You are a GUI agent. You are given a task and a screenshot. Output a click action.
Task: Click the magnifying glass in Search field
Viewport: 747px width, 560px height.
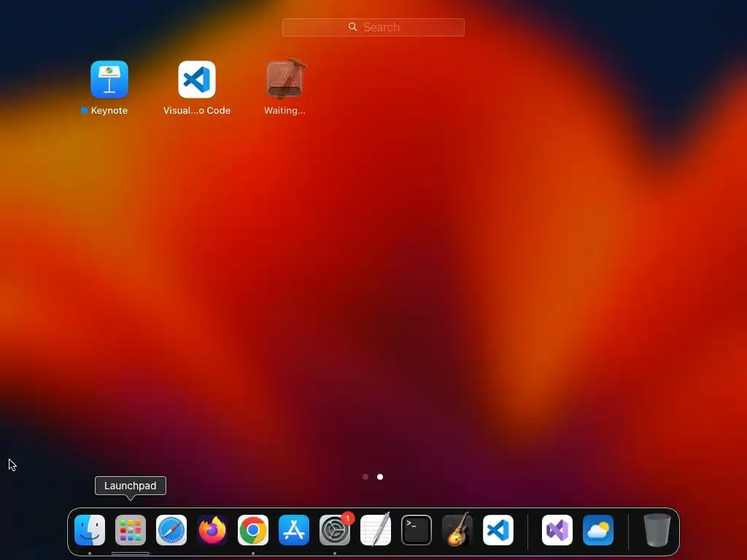[352, 27]
